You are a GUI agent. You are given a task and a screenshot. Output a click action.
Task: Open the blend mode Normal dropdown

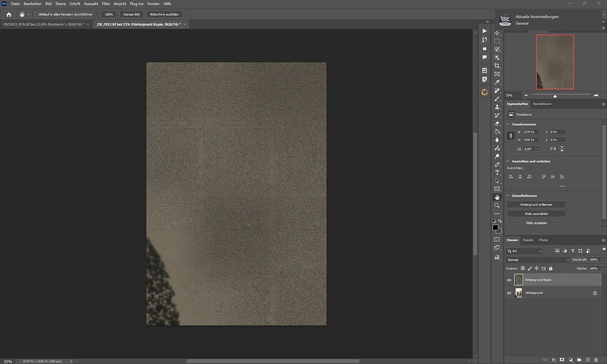click(x=538, y=260)
